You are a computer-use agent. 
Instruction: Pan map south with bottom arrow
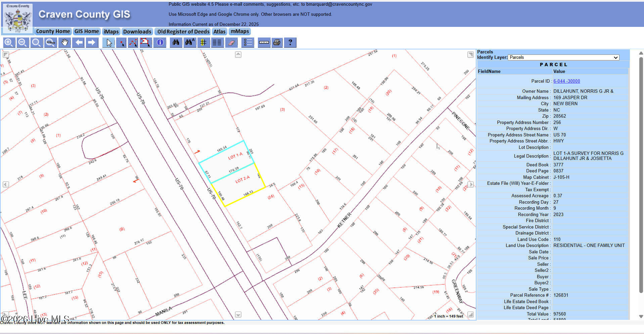tap(238, 315)
